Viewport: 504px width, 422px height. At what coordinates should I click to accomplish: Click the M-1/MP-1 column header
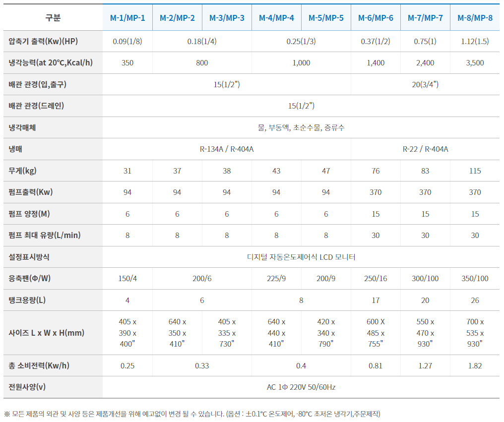[127, 18]
